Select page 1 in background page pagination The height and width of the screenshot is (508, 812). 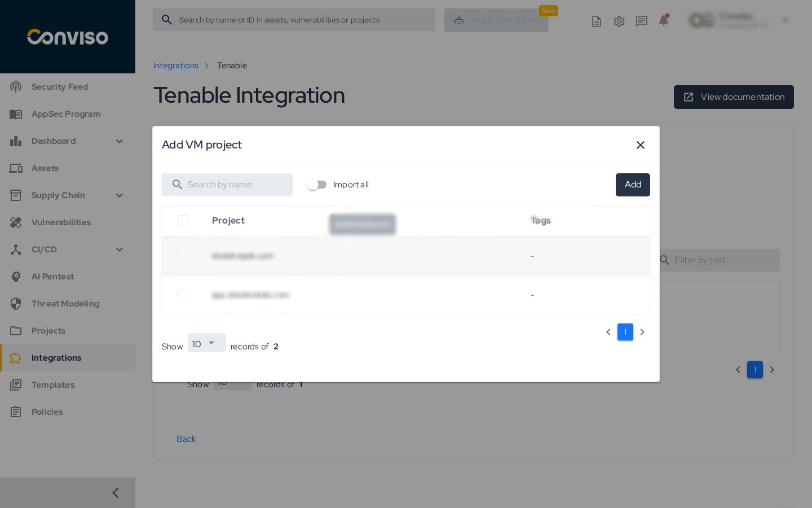click(755, 370)
